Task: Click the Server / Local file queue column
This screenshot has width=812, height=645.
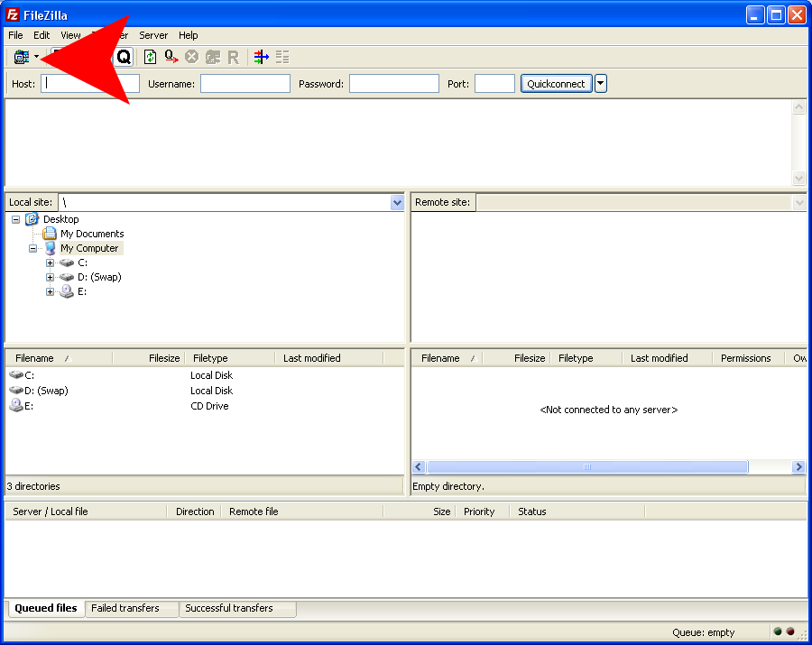Action: click(x=86, y=511)
